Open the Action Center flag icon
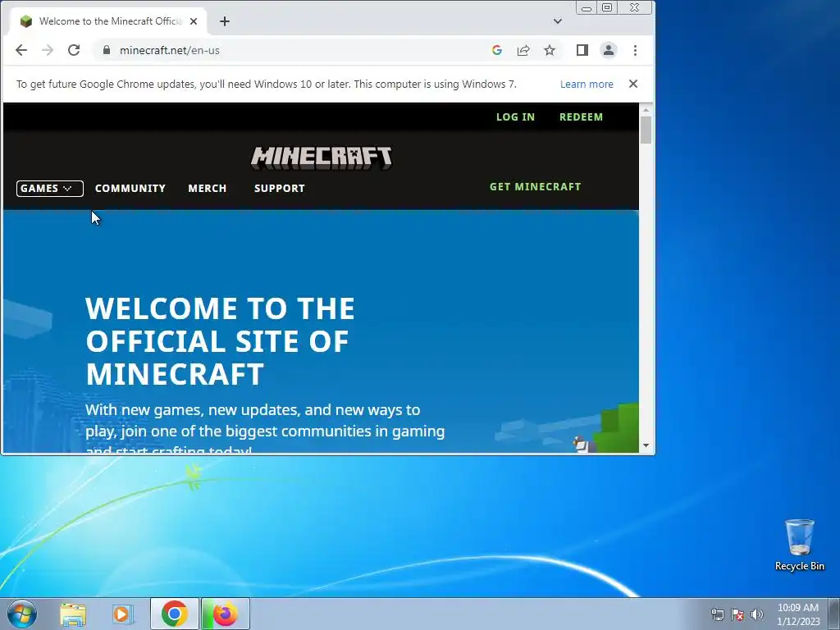840x630 pixels. point(737,614)
